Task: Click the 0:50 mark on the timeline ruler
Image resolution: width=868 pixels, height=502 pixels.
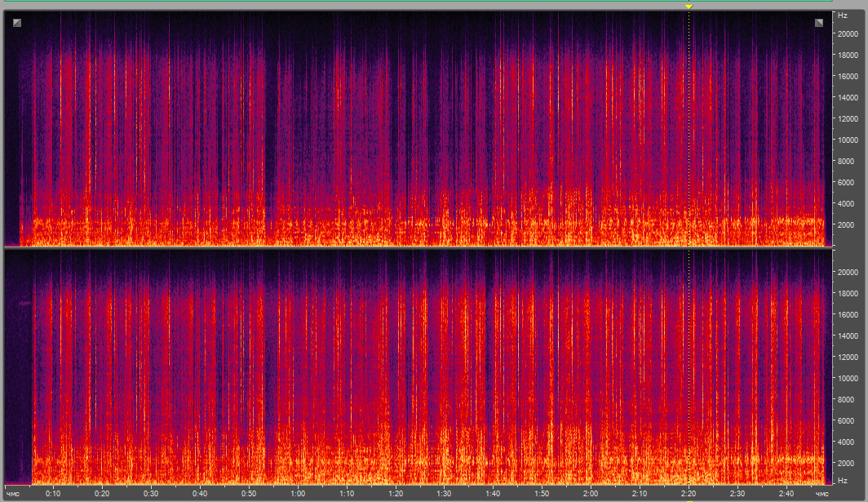Action: click(x=249, y=494)
